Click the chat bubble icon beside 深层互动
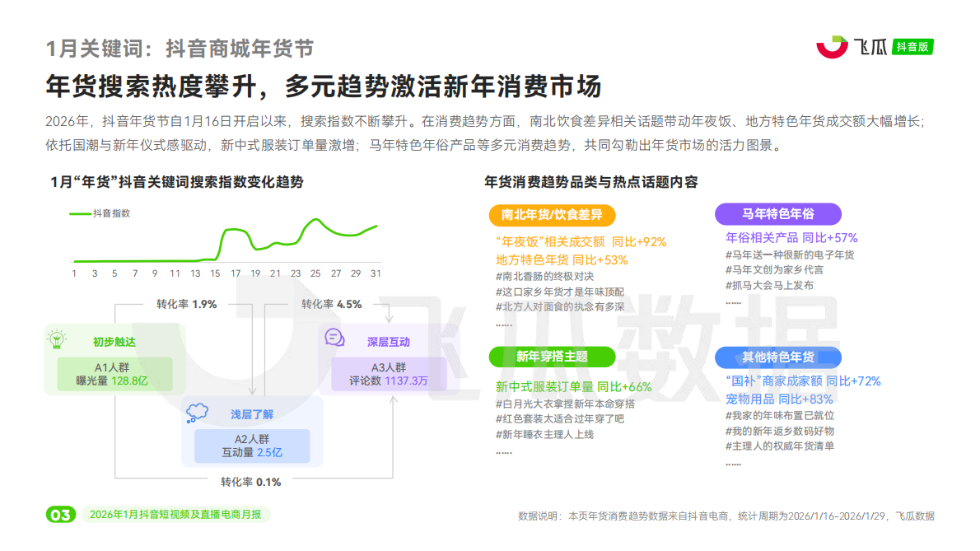 coord(334,338)
